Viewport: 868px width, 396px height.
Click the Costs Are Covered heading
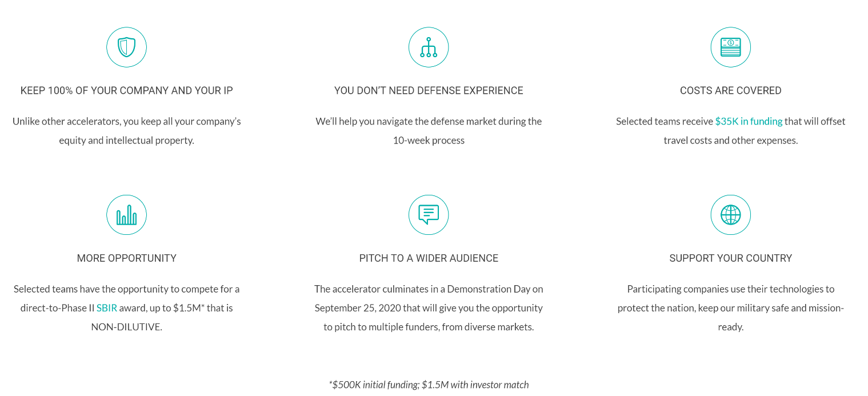[x=730, y=90]
